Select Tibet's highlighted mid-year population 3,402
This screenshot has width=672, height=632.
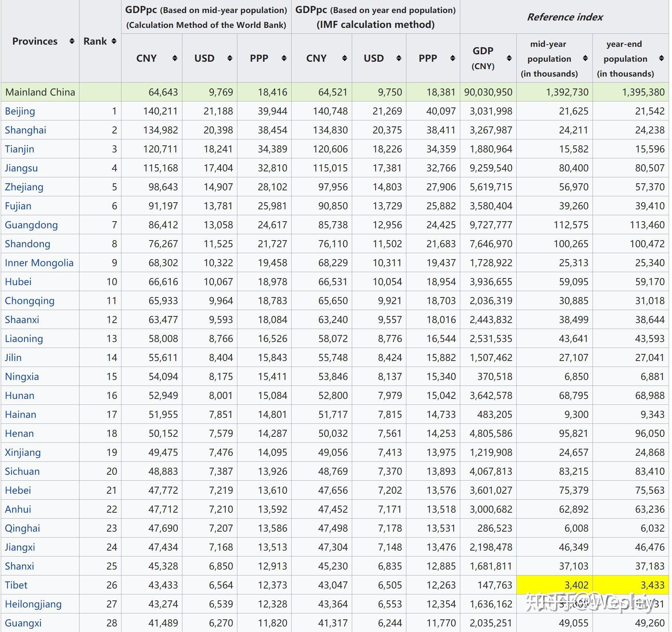577,585
